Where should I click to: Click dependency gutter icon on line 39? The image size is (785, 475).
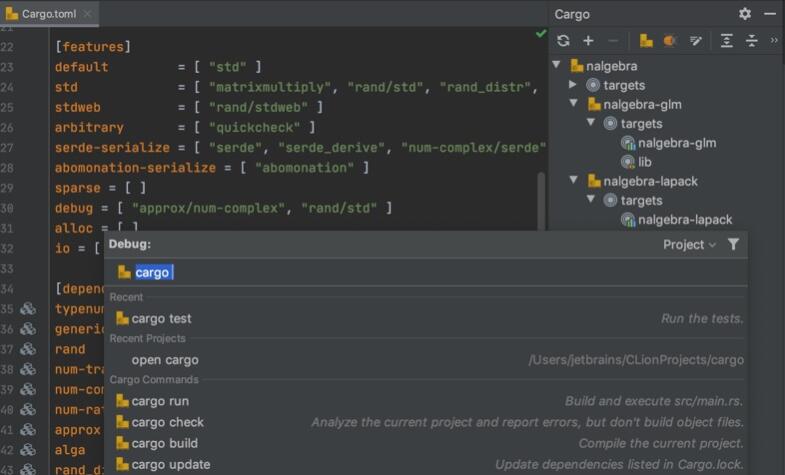tap(28, 389)
